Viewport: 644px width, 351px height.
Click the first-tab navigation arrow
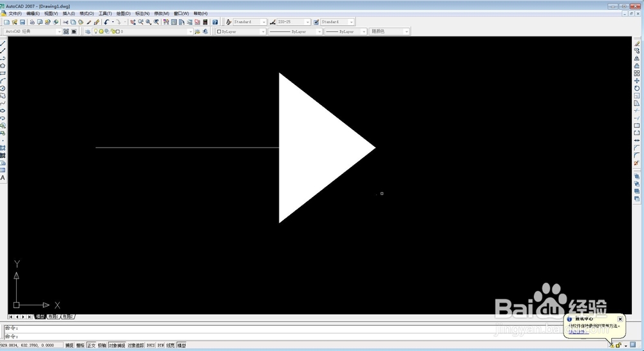pyautogui.click(x=11, y=317)
